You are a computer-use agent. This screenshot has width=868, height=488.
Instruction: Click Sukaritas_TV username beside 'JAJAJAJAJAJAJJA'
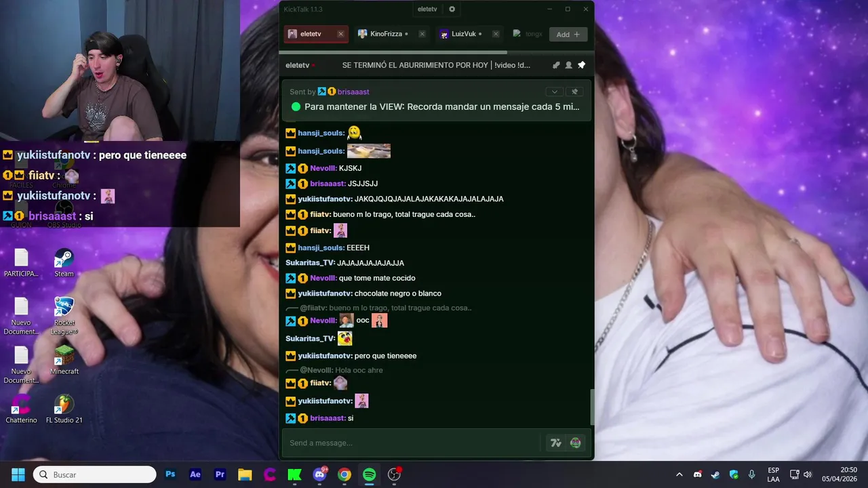[311, 263]
